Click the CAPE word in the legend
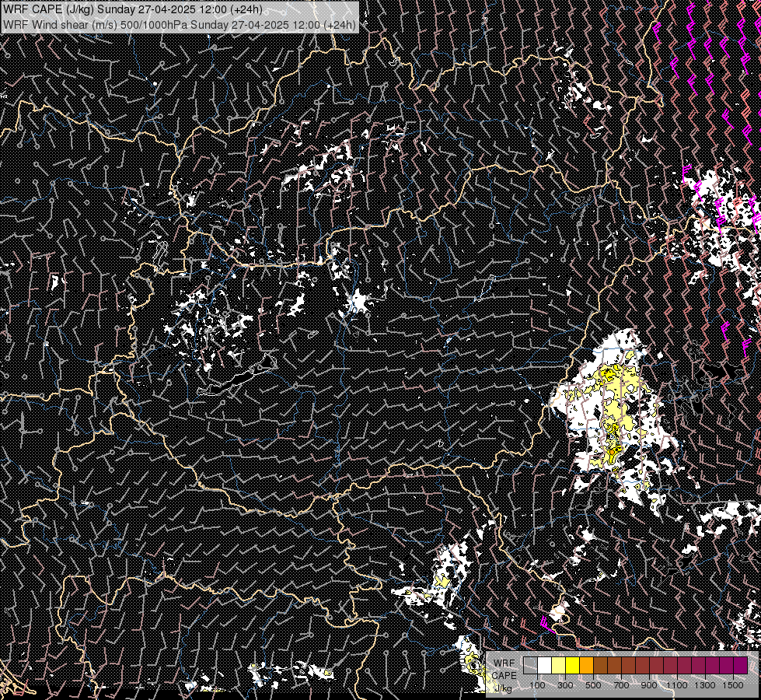 (x=504, y=676)
